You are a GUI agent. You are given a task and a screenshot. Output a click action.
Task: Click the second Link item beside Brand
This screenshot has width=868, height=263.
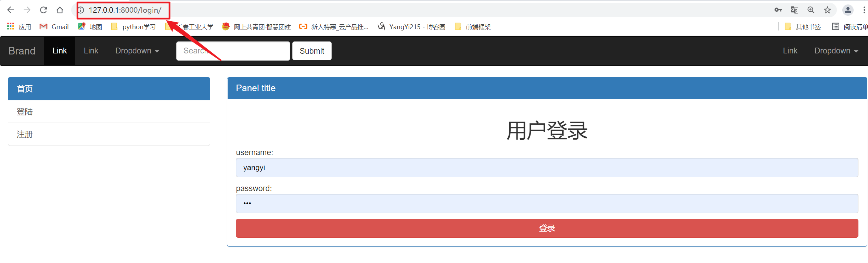click(91, 51)
